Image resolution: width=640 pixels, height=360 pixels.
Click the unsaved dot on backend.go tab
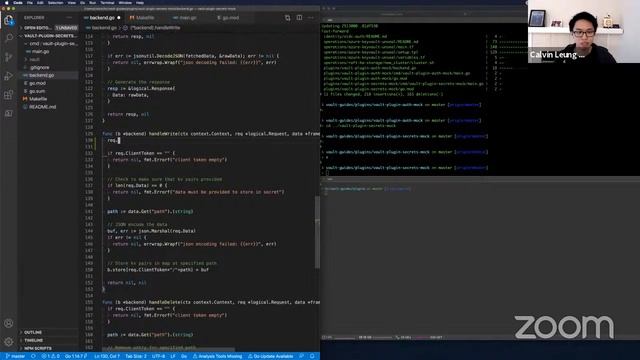click(119, 18)
